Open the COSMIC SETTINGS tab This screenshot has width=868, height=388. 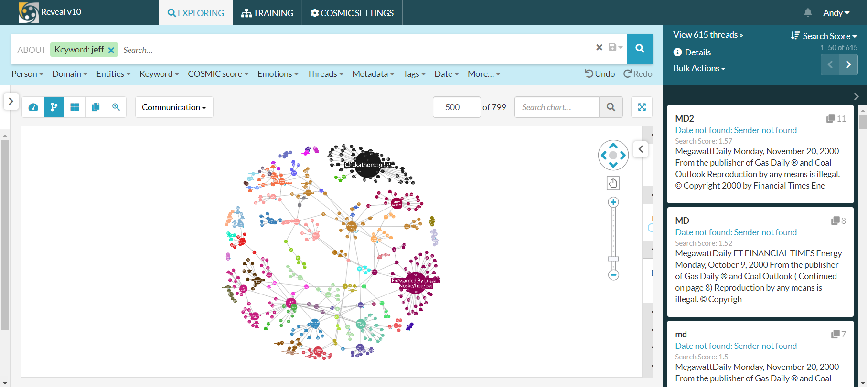tap(352, 13)
